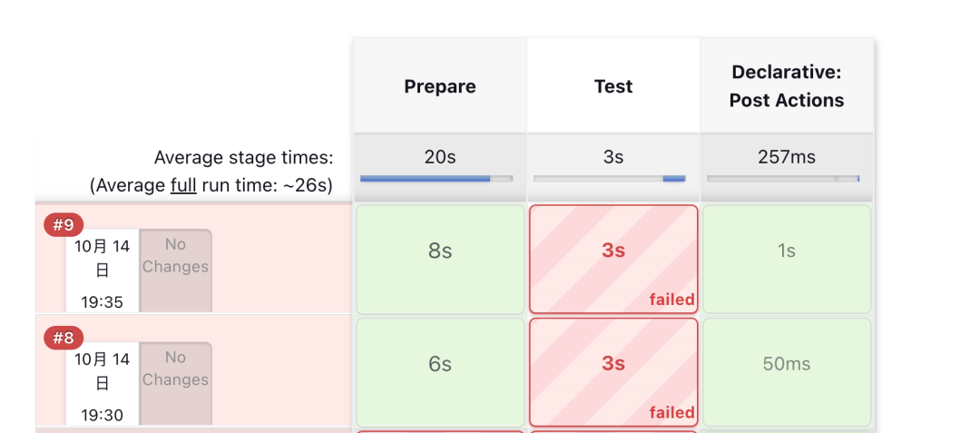
Task: Click the Test average progress bar
Action: pyautogui.click(x=610, y=179)
